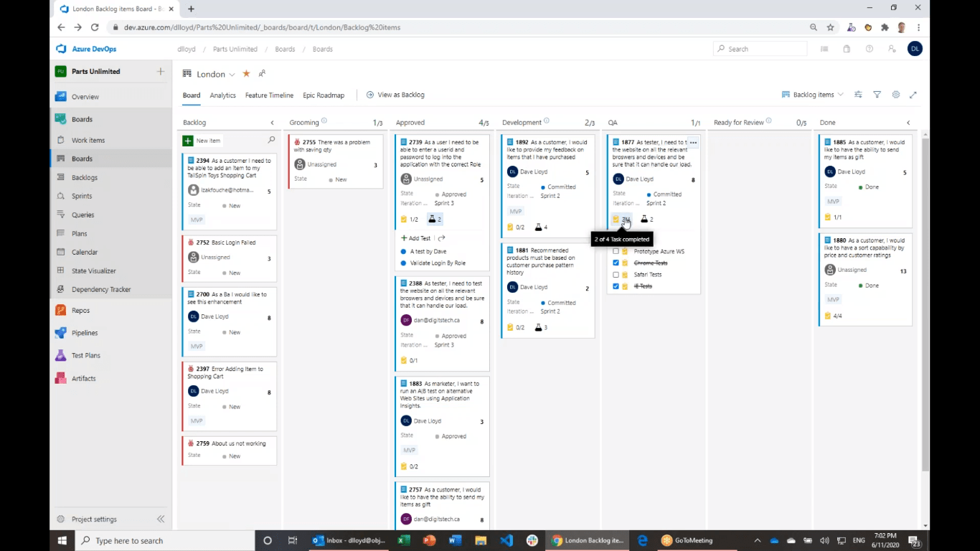
Task: Switch to Epic Roadmap tab
Action: pos(324,95)
